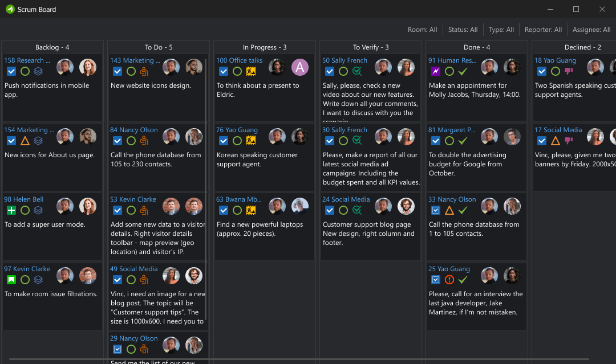This screenshot has width=616, height=364.
Task: Click the orange person icon on card 143 Marketing
Action: pos(144,71)
